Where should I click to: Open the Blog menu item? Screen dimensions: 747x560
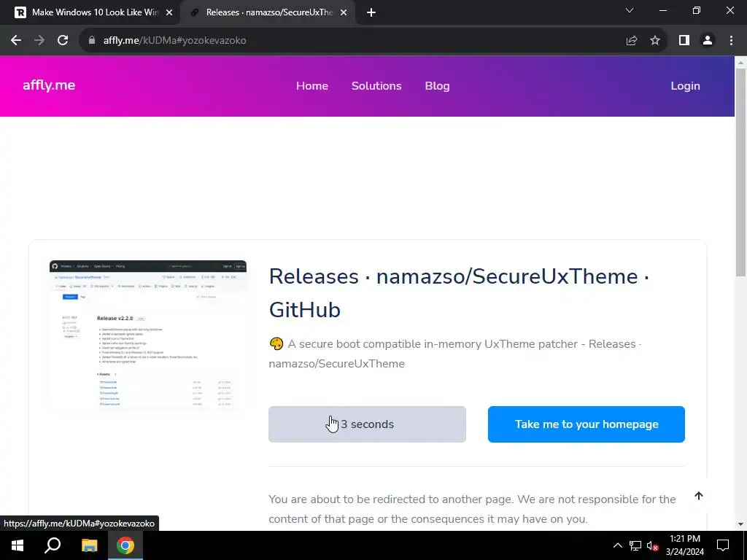[x=438, y=86]
